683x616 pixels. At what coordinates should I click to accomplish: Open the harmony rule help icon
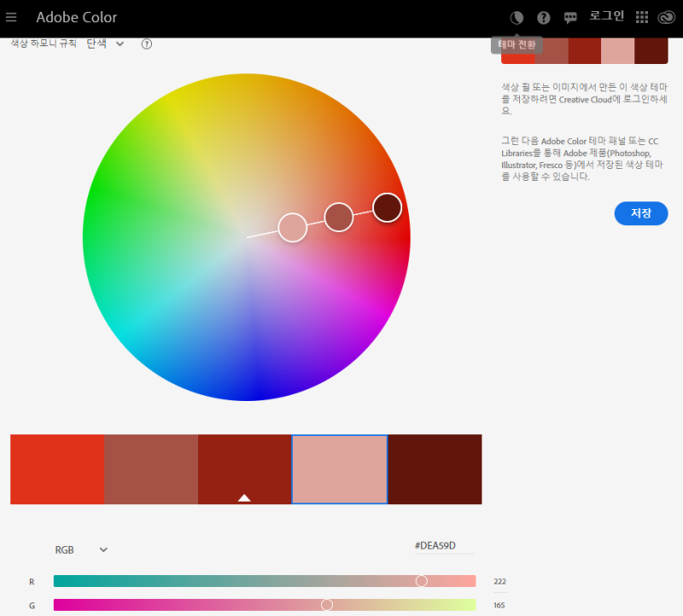[x=147, y=44]
